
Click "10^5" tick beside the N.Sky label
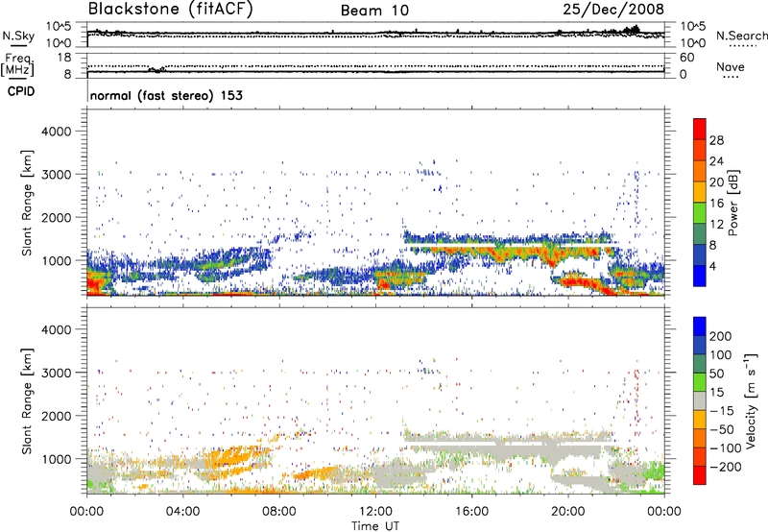click(x=59, y=27)
